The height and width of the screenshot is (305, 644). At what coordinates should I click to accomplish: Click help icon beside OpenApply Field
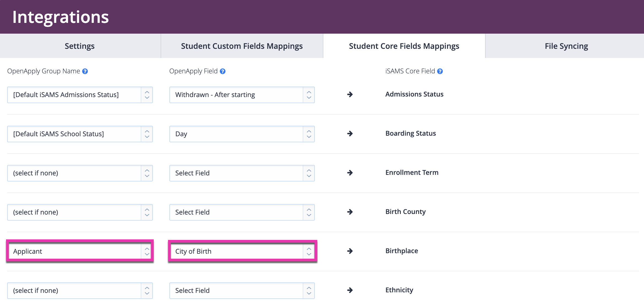pyautogui.click(x=223, y=71)
